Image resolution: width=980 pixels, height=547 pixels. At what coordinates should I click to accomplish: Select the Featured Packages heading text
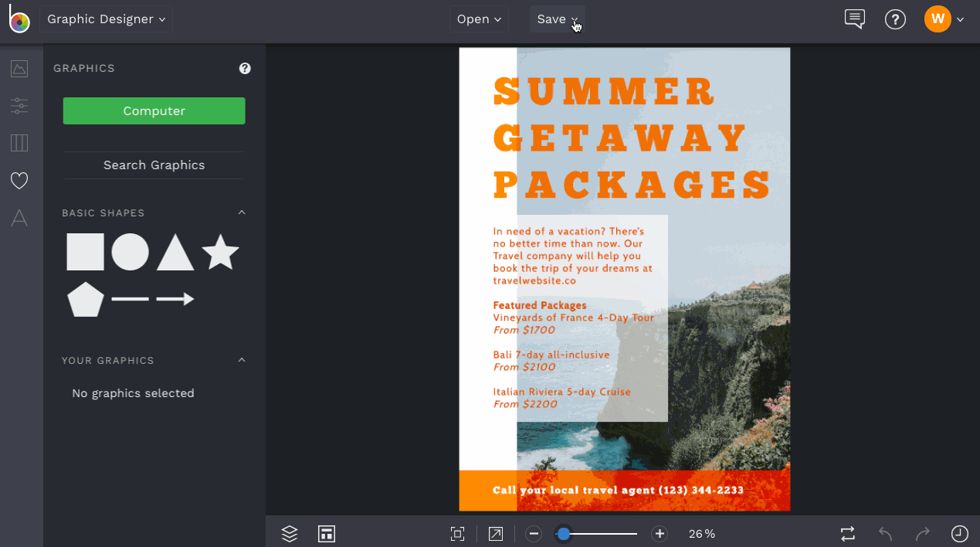pos(540,305)
